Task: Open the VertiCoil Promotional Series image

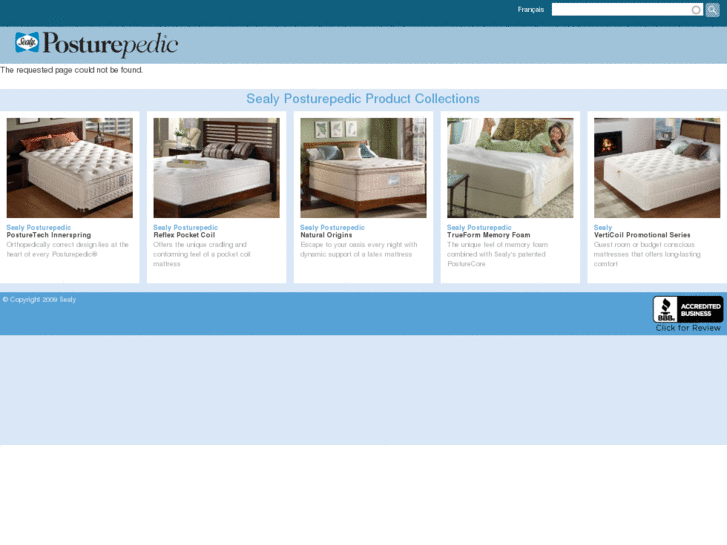Action: [657, 168]
